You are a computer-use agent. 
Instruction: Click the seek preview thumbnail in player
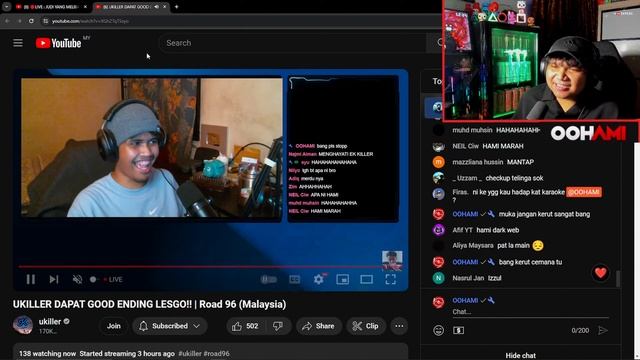pyautogui.click(x=392, y=260)
